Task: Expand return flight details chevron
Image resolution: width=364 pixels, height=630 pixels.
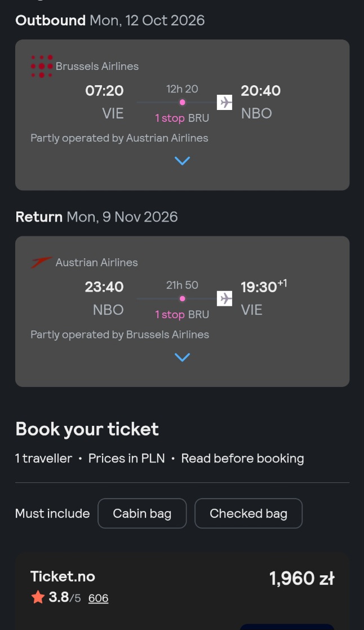Action: click(x=182, y=357)
